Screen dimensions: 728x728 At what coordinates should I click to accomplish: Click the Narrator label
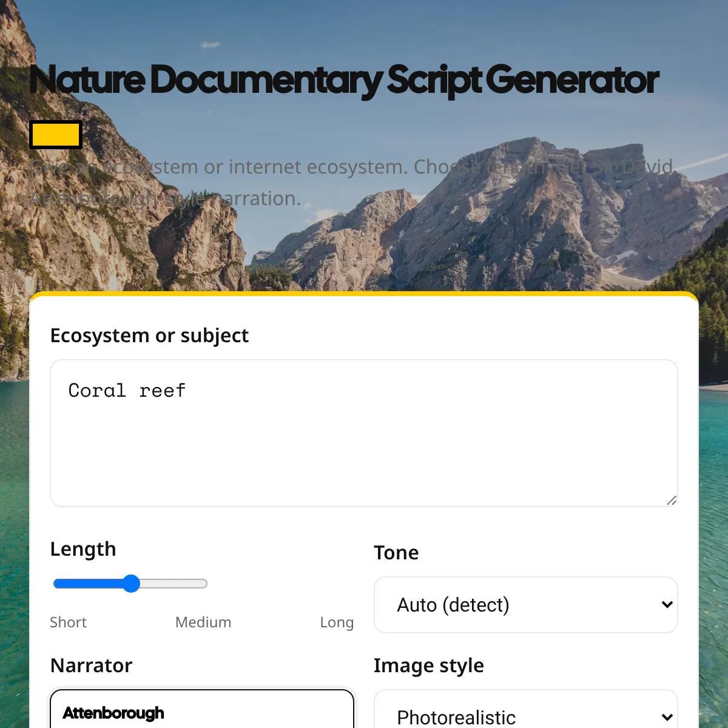pyautogui.click(x=92, y=666)
